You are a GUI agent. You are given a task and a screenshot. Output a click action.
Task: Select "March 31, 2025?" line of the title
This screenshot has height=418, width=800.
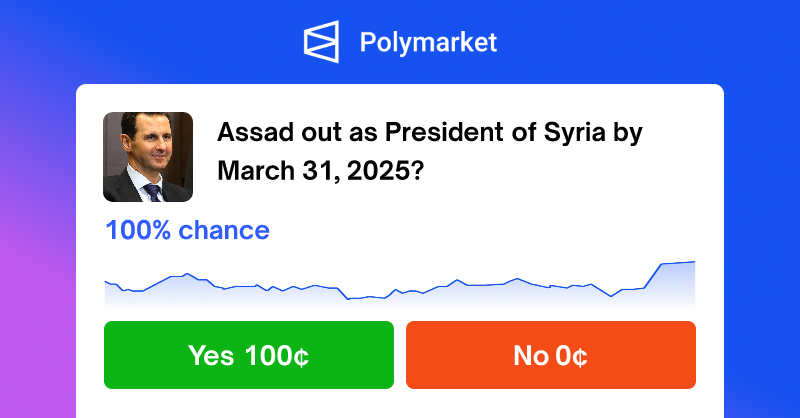tap(319, 169)
